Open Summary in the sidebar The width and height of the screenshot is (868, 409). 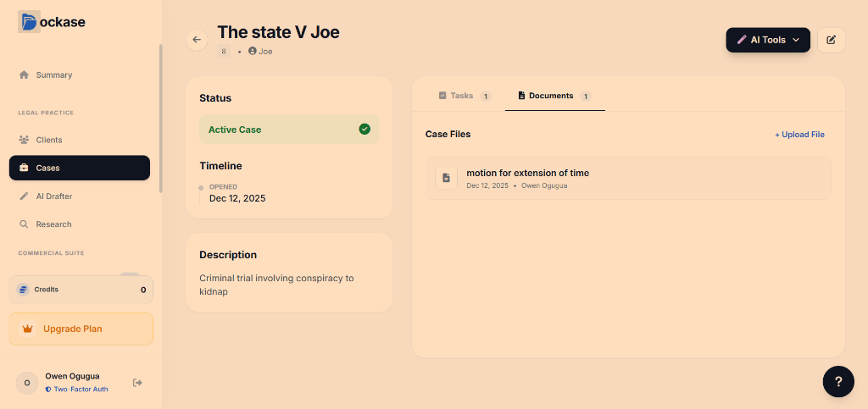pyautogui.click(x=53, y=75)
